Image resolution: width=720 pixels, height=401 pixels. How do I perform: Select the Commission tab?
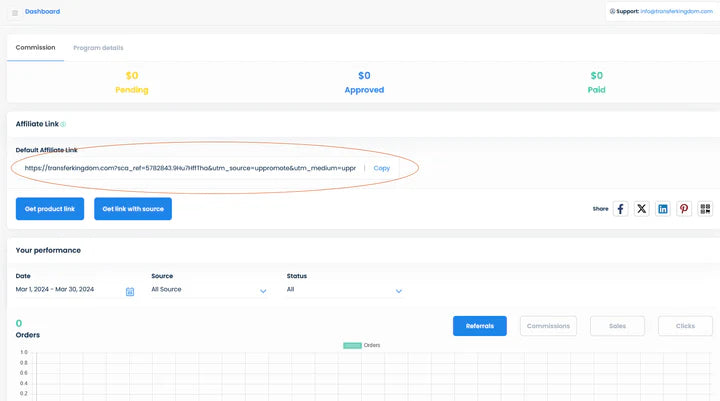click(x=35, y=47)
